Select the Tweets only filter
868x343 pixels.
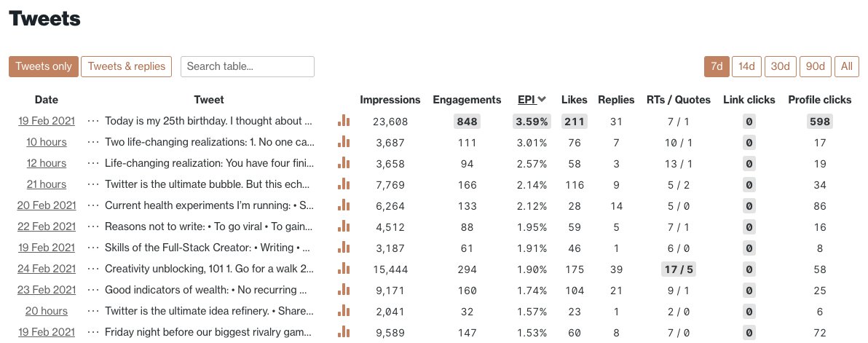coord(44,66)
